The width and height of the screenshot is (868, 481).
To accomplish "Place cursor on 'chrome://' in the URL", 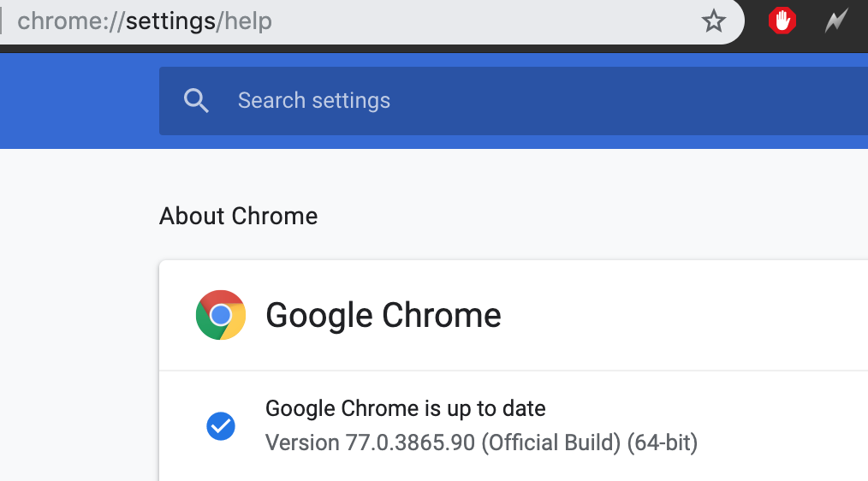I will pyautogui.click(x=71, y=21).
